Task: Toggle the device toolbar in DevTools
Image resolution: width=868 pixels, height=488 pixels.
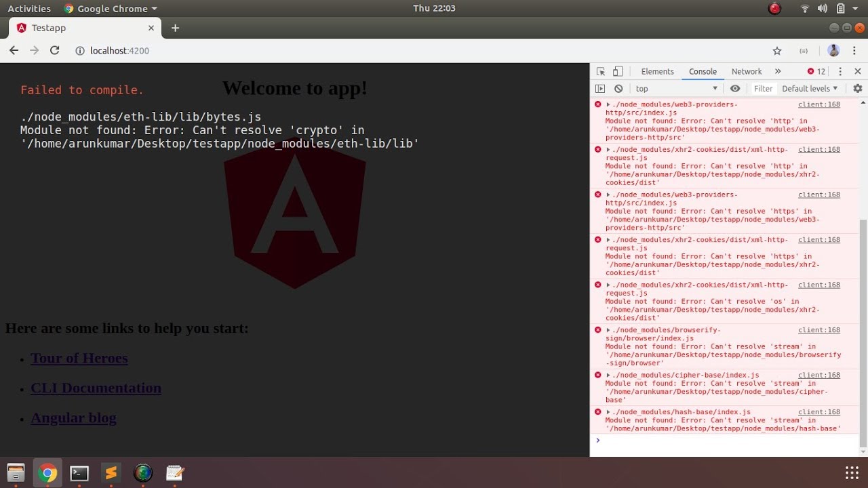Action: [617, 71]
